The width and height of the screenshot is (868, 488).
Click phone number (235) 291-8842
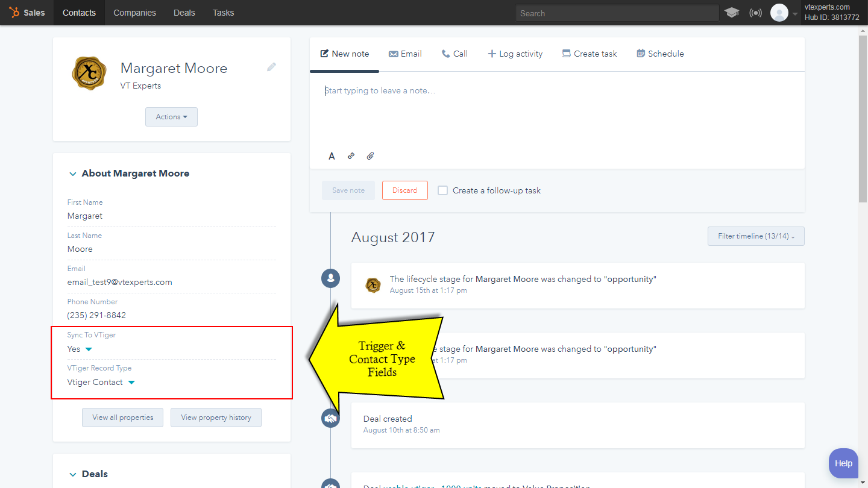(x=96, y=315)
